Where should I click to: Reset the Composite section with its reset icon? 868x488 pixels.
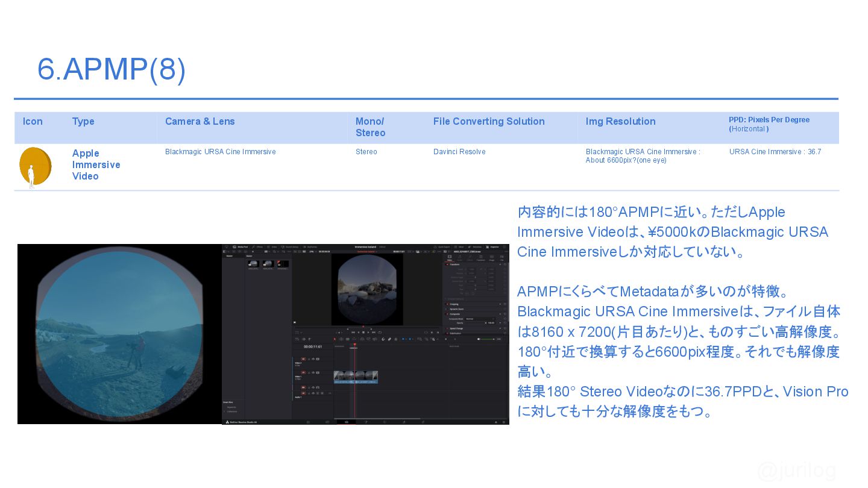point(505,314)
